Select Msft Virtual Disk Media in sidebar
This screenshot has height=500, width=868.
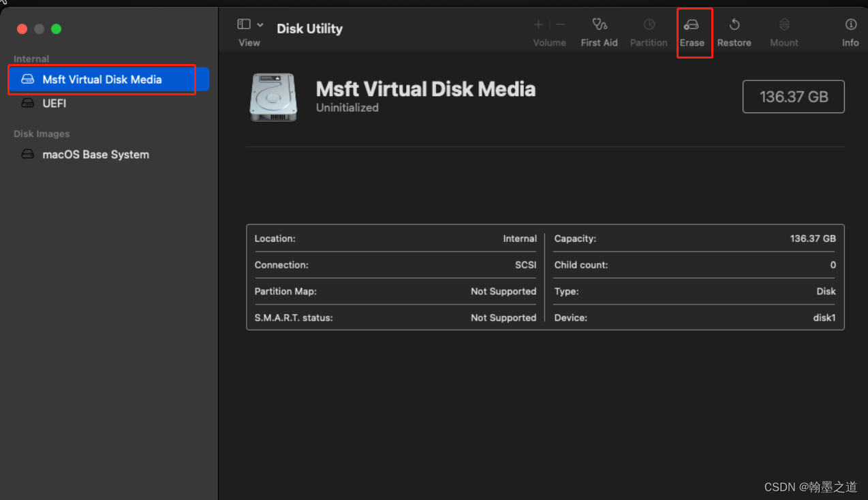(x=109, y=80)
